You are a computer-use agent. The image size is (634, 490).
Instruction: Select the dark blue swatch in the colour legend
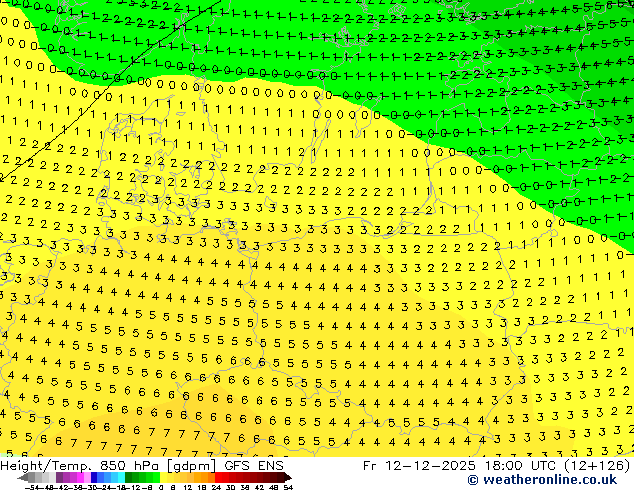(94, 477)
